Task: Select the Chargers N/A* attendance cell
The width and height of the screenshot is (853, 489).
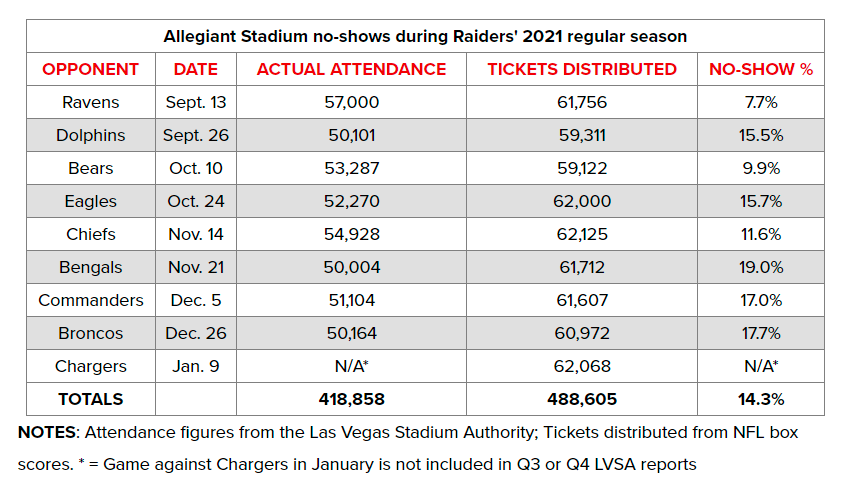Action: pos(351,366)
